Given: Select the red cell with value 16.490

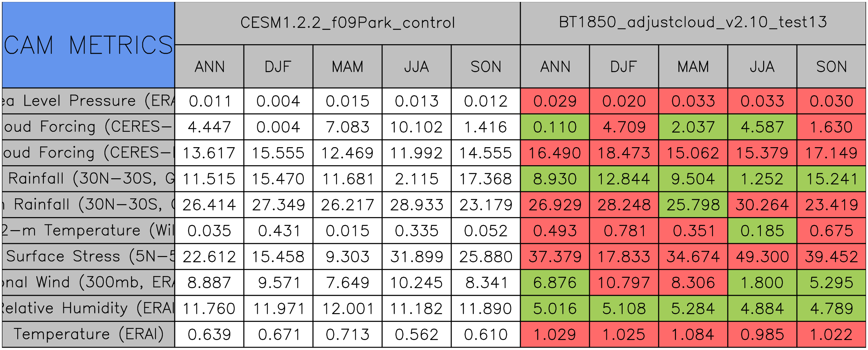Looking at the screenshot, I should pos(555,153).
